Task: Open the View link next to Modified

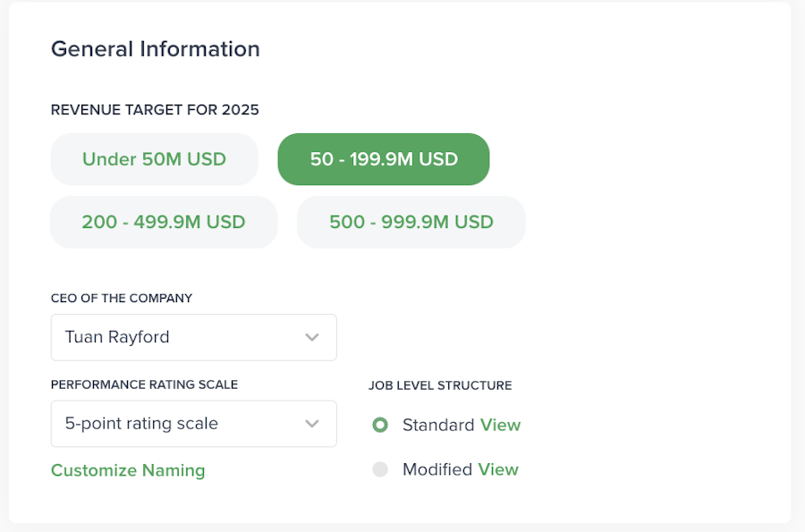Action: coord(498,469)
